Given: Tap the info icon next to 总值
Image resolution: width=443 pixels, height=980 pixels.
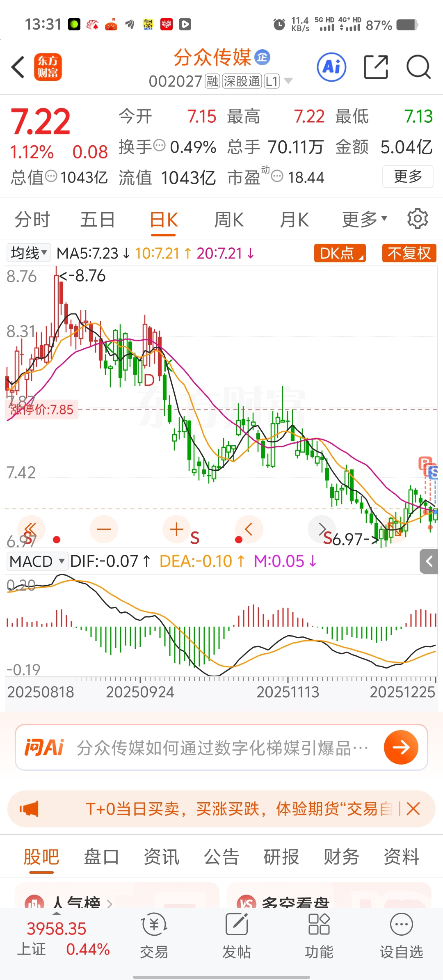Looking at the screenshot, I should tap(51, 176).
